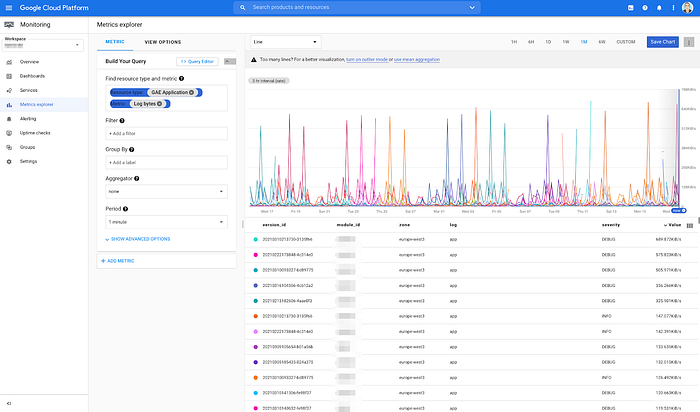Image resolution: width=700 pixels, height=412 pixels.
Task: Click Add Metric
Action: [118, 261]
